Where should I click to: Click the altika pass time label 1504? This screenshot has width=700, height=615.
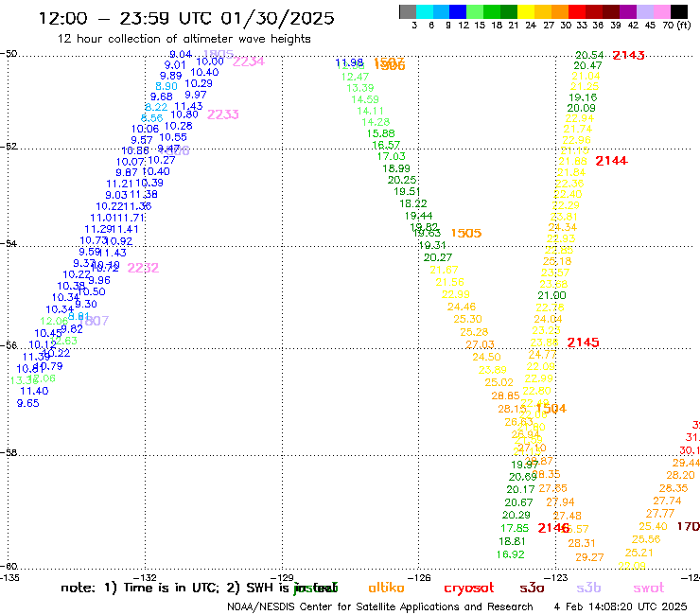551,409
